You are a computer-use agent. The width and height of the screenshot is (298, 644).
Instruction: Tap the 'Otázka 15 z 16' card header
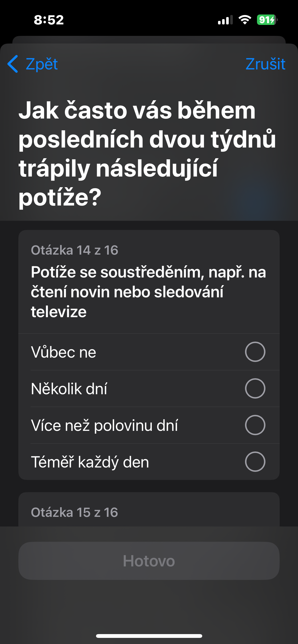coord(74,512)
